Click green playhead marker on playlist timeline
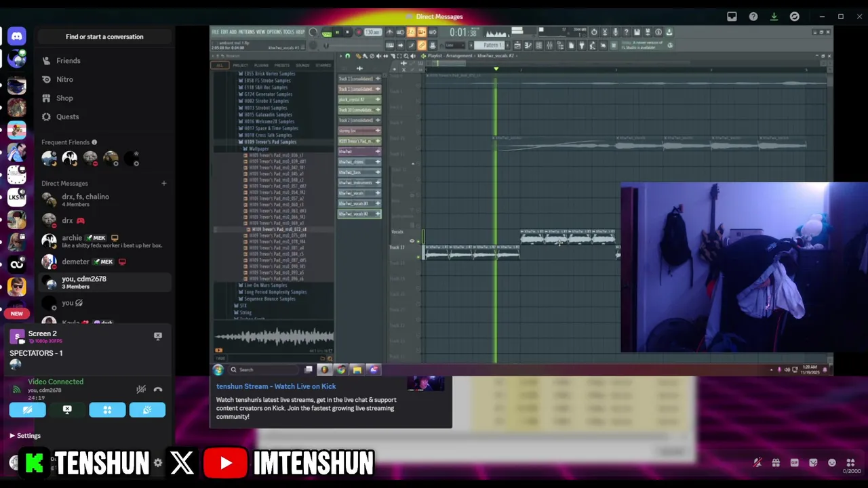This screenshot has height=488, width=868. (x=496, y=68)
